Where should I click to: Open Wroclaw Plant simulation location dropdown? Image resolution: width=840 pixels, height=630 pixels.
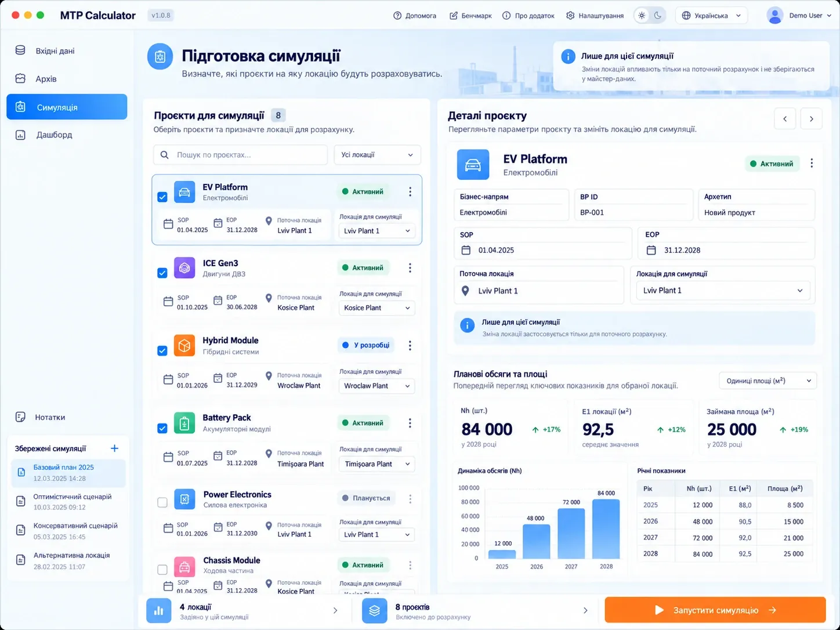[376, 386]
